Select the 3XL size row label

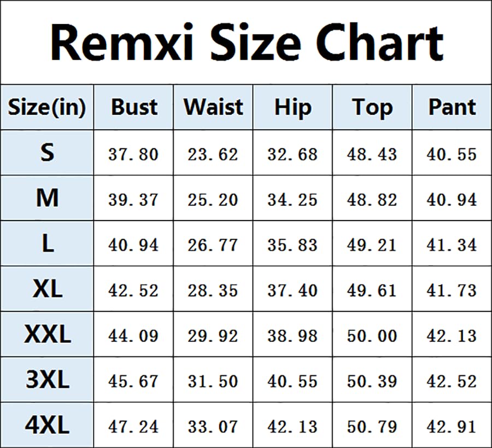[x=47, y=380]
